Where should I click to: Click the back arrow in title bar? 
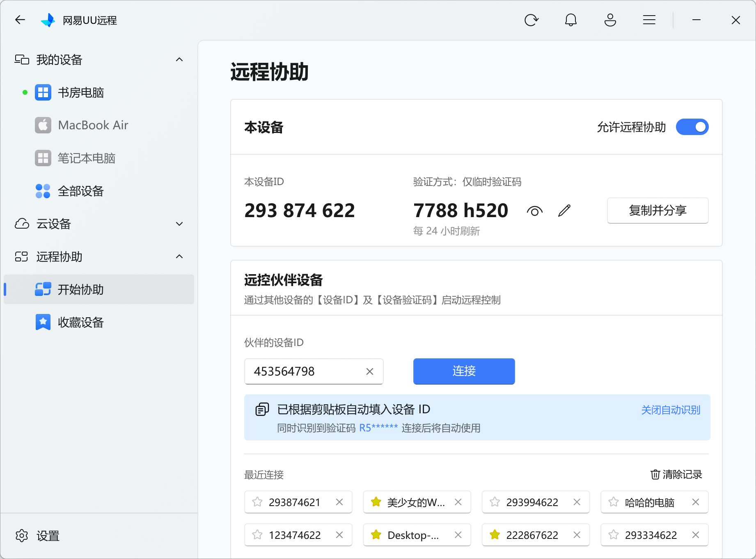(x=20, y=20)
